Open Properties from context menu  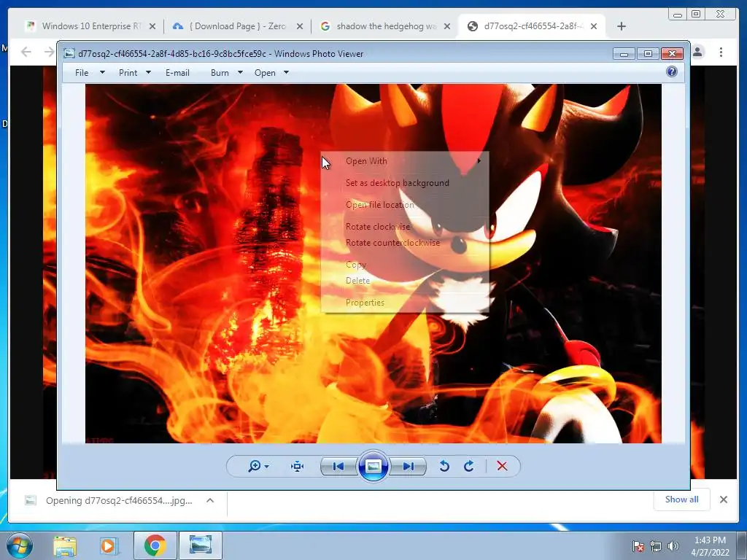(x=405, y=303)
